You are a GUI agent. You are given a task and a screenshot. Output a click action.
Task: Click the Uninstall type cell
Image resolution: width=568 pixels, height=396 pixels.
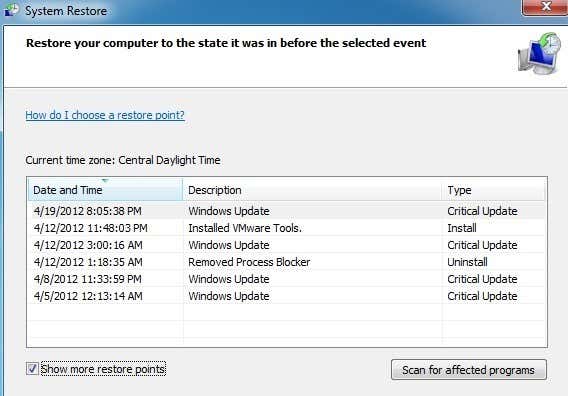(x=467, y=262)
